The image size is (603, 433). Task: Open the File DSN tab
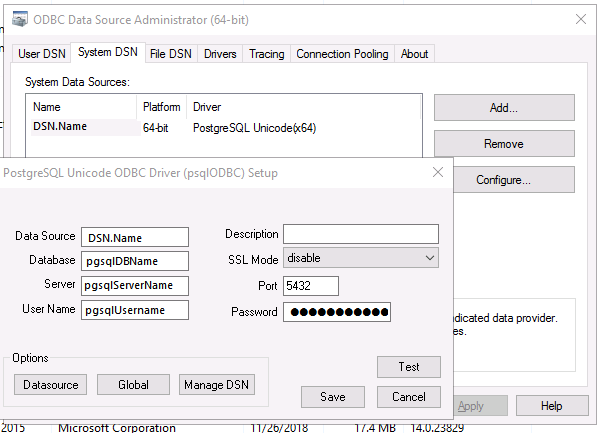171,54
